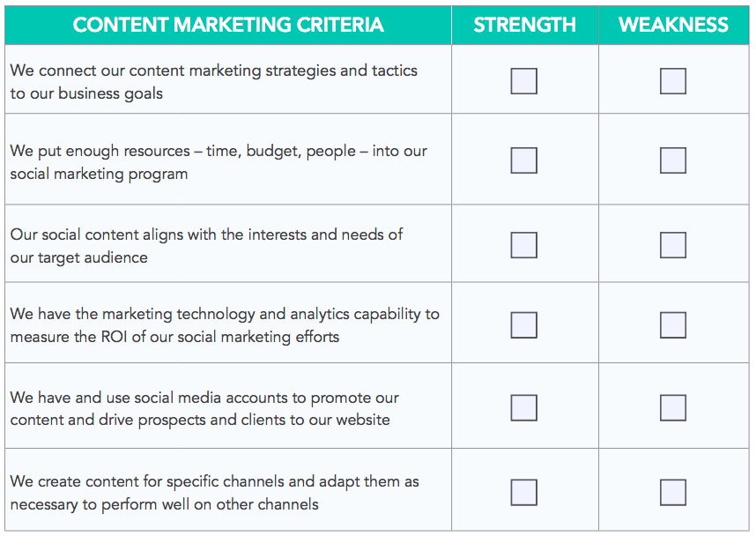This screenshot has height=536, width=756.
Task: Tick Weakness for enough resources in social program
Action: pos(672,160)
